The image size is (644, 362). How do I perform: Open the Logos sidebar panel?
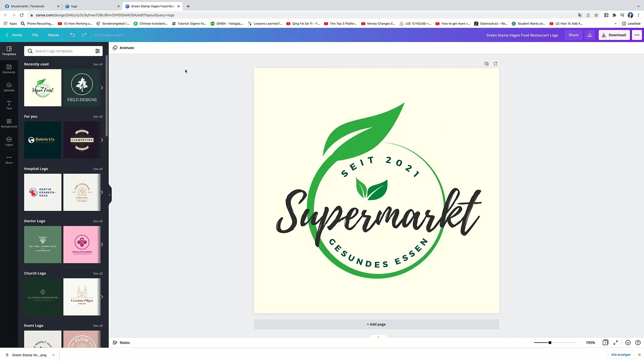9,141
